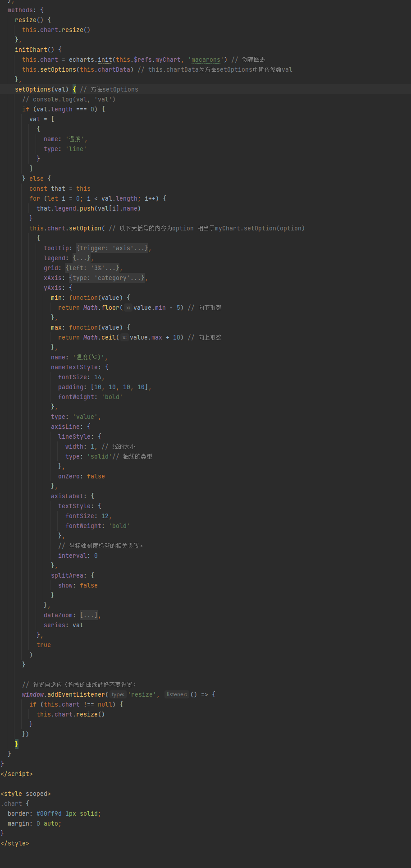Click the <style scoped> opening tag

pos(26,794)
